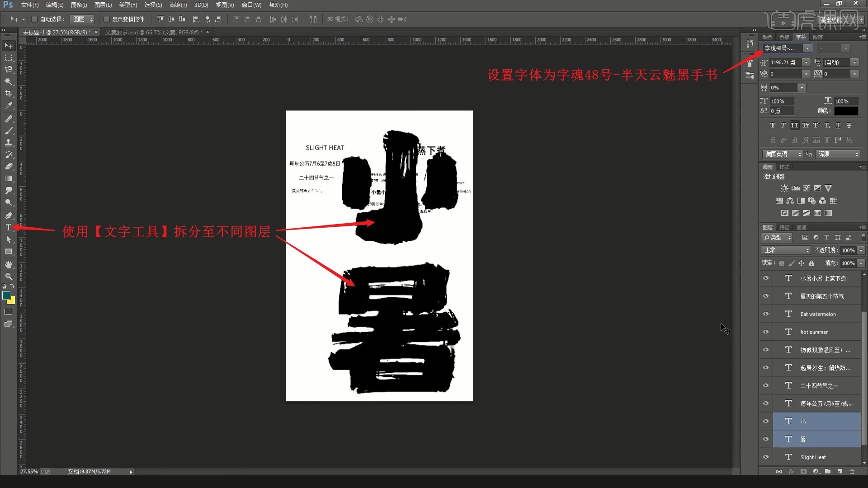Open the font family dropdown

(807, 48)
